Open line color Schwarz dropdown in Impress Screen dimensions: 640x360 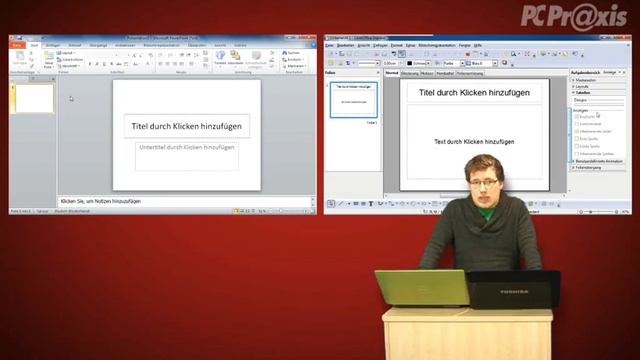point(428,63)
